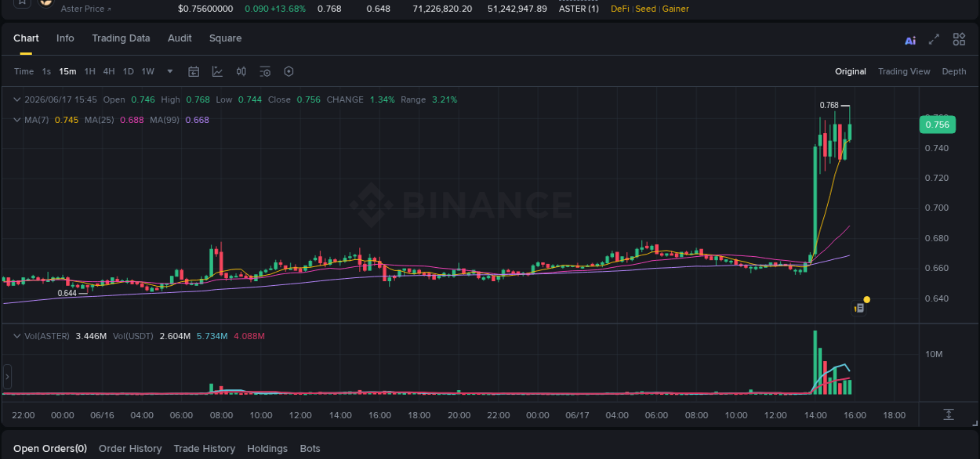
Task: Click the 51,242,947.89 volume value
Action: click(x=517, y=9)
